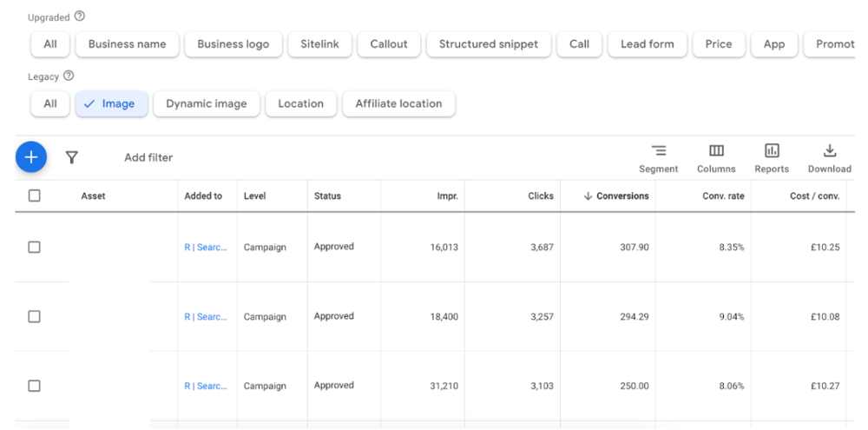Click the blue plus add asset button

coord(31,157)
